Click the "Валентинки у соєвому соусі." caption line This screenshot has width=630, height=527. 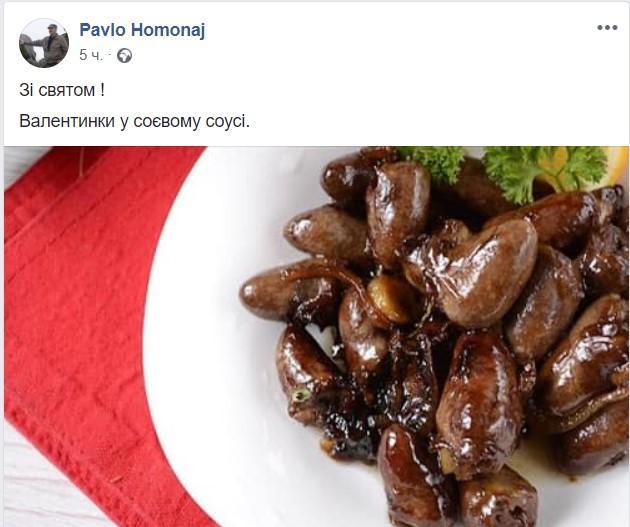point(134,121)
